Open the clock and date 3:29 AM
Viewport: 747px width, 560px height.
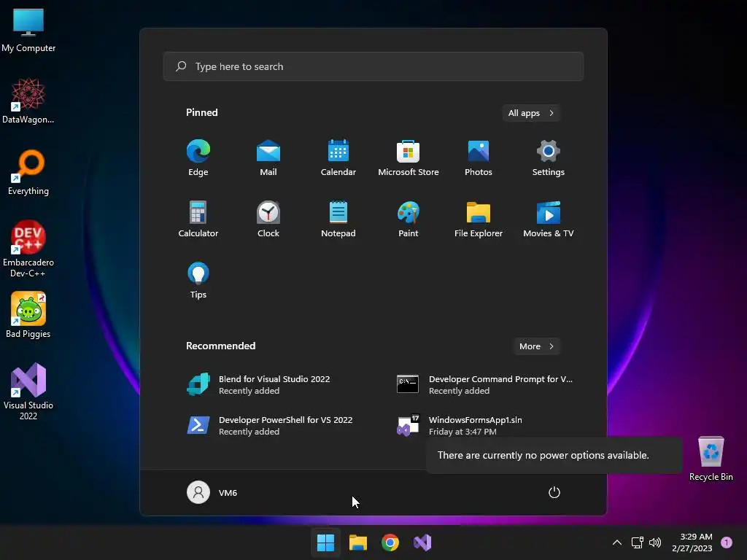point(692,542)
